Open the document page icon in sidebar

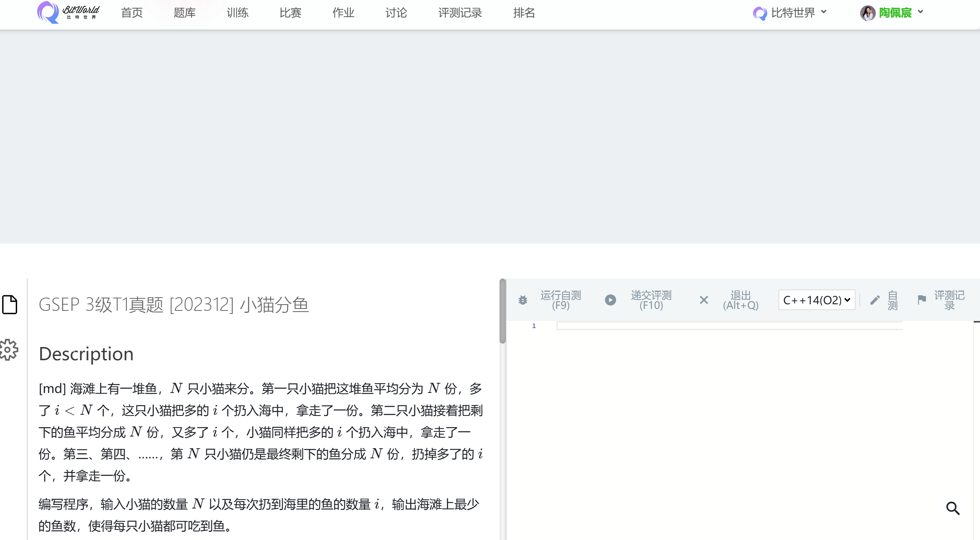click(10, 304)
